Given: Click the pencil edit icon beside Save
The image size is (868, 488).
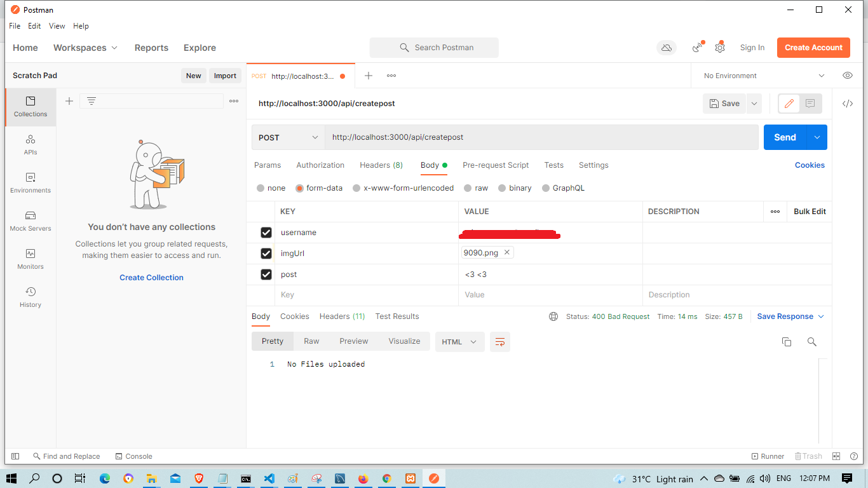Looking at the screenshot, I should [x=789, y=104].
